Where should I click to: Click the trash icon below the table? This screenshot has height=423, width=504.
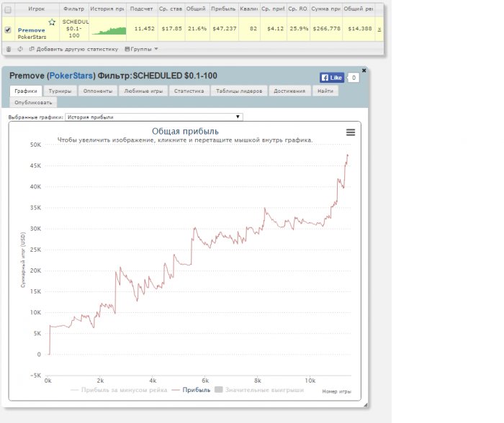tap(9, 49)
